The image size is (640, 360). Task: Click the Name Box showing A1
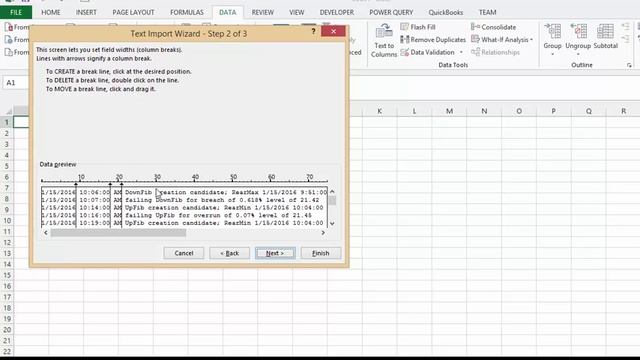16,83
